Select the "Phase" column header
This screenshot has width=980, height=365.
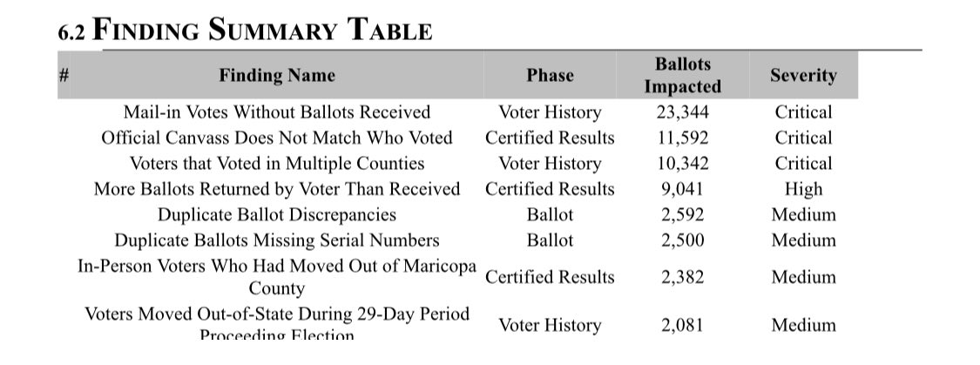coord(550,75)
